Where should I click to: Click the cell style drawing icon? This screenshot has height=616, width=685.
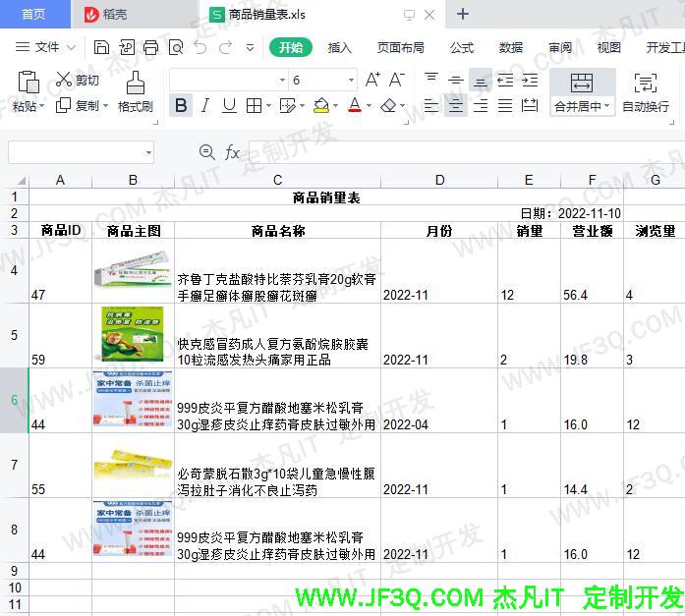[x=287, y=105]
